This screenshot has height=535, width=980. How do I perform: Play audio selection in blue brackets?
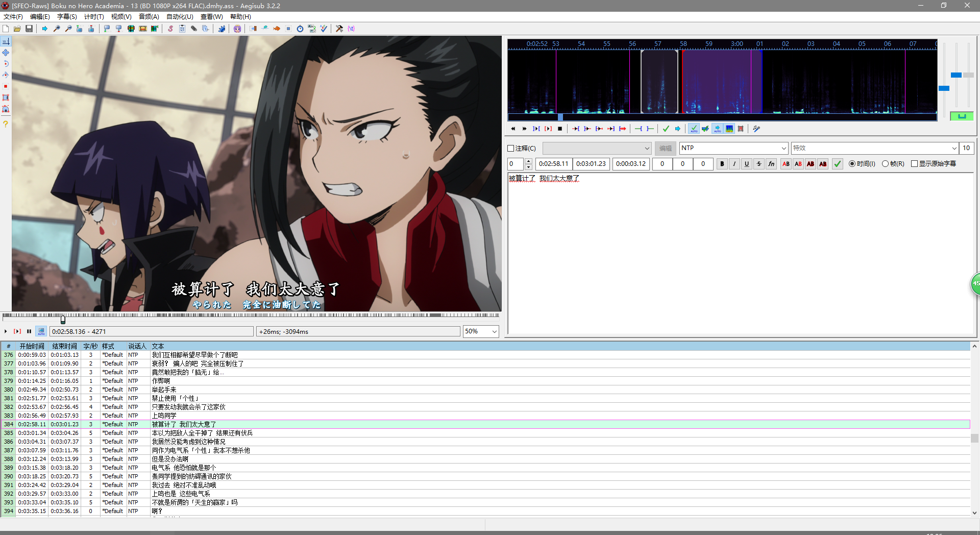click(536, 129)
